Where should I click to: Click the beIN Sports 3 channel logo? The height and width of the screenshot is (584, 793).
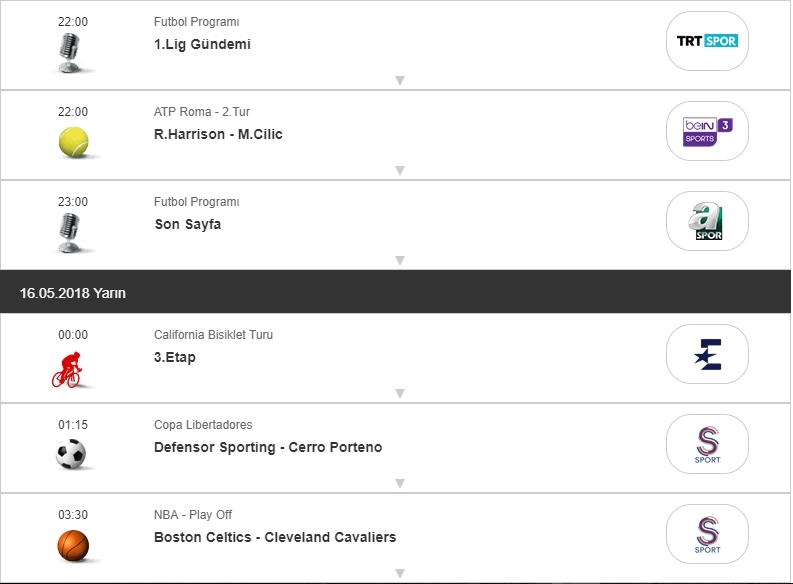[x=707, y=131]
